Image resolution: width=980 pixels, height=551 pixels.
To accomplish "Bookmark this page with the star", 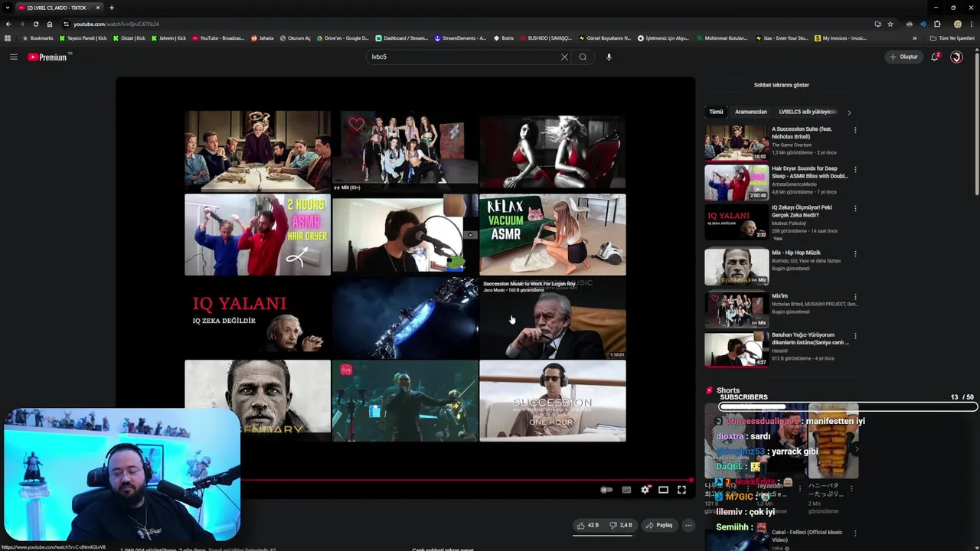I will point(890,24).
